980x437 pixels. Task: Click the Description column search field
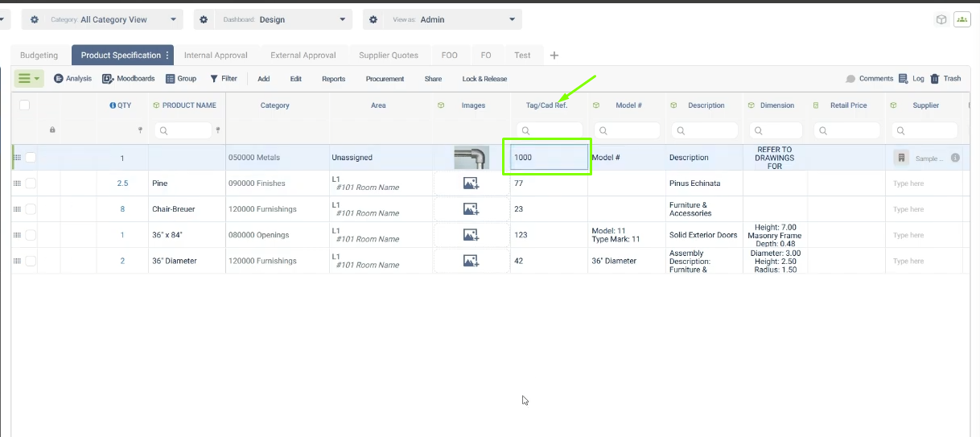click(x=705, y=130)
